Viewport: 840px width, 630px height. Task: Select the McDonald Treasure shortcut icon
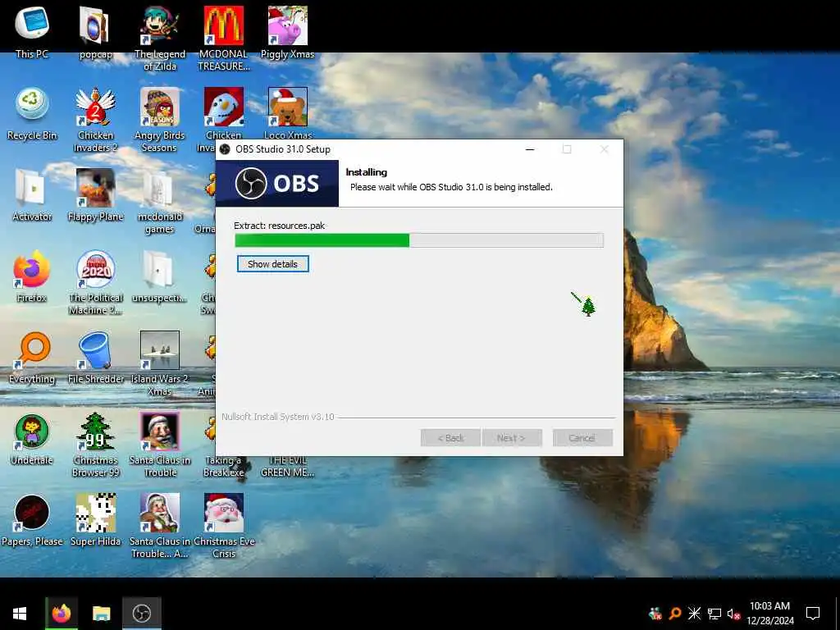pyautogui.click(x=224, y=39)
